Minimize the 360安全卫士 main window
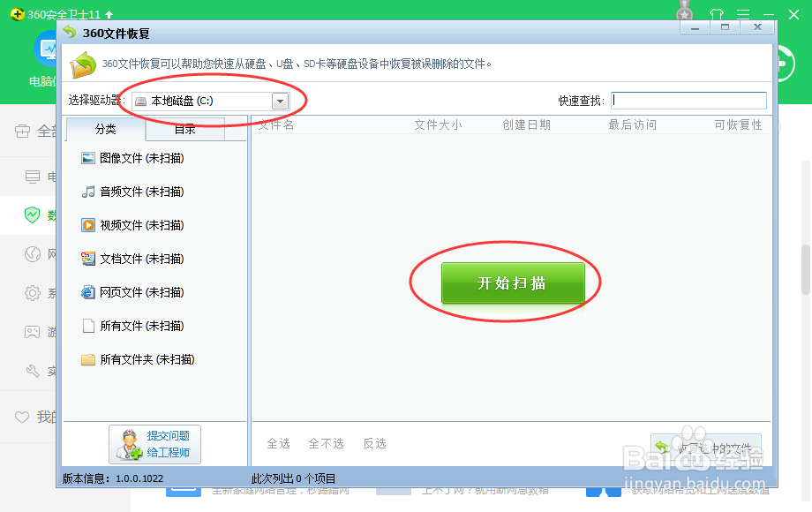 click(769, 14)
